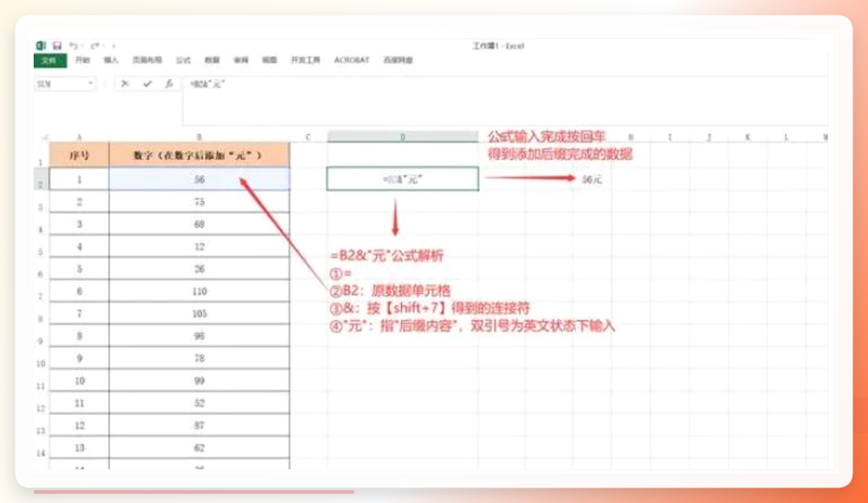
Task: Redo the action in Quick Access Toolbar
Action: pos(95,45)
